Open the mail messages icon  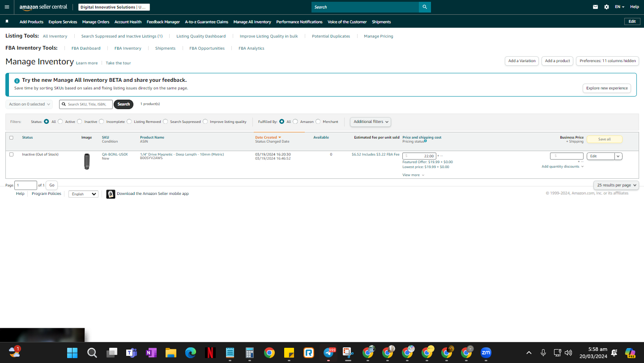tap(595, 7)
